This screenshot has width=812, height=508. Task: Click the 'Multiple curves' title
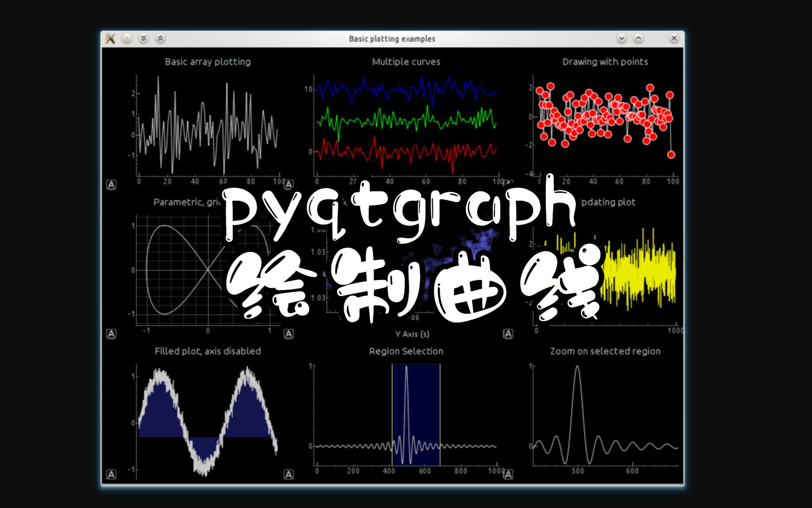(x=406, y=62)
